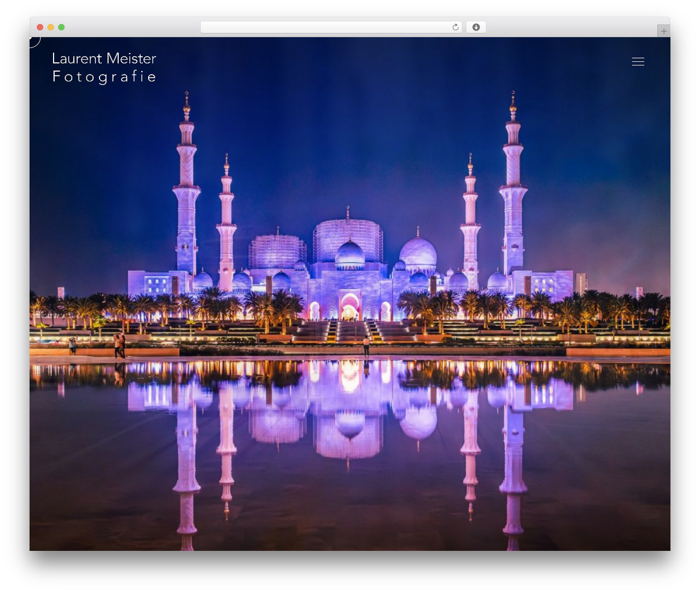The image size is (700, 593).
Task: Maximize the browser window (green button)
Action: point(61,27)
